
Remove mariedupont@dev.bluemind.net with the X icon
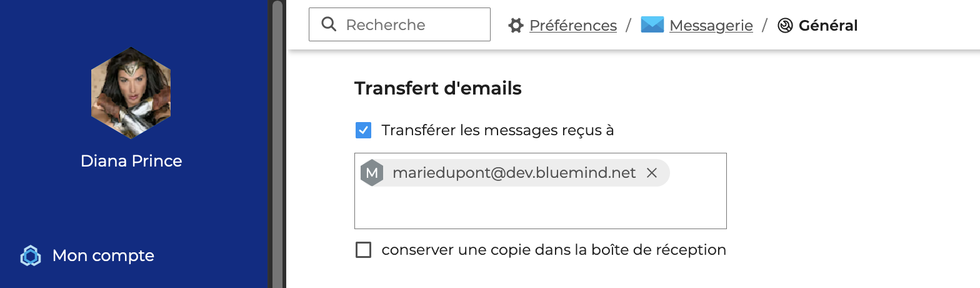651,173
